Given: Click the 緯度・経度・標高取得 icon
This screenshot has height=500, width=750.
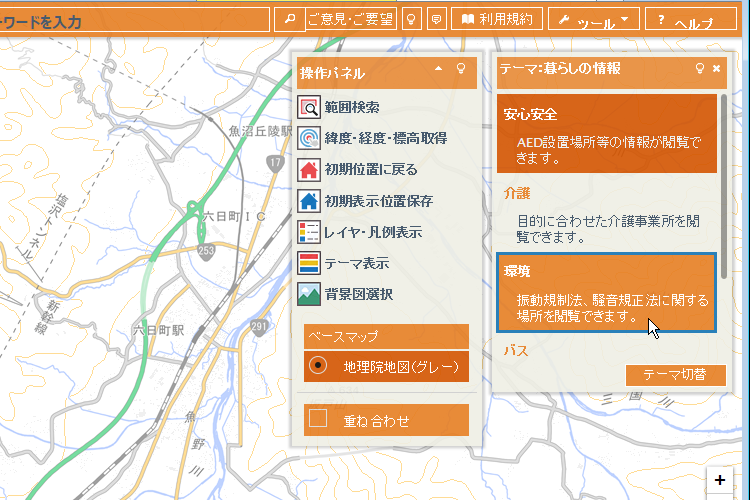Looking at the screenshot, I should (x=309, y=138).
